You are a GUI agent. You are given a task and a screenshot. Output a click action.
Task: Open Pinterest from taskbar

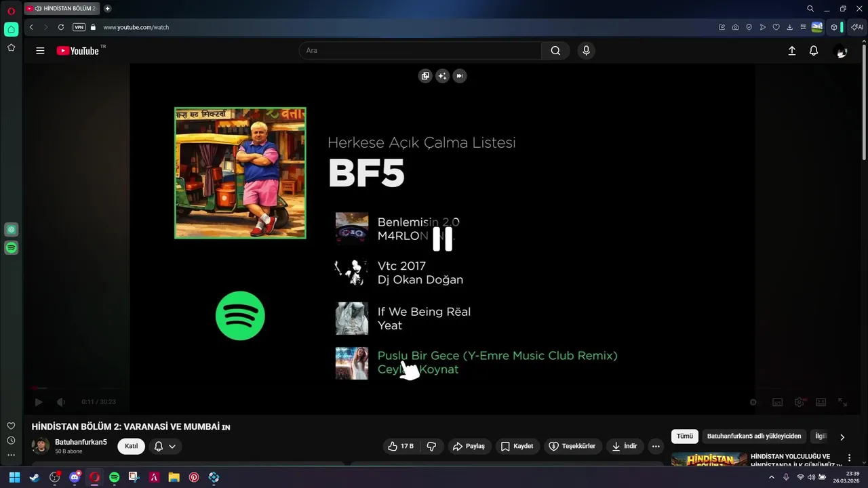pos(194,477)
